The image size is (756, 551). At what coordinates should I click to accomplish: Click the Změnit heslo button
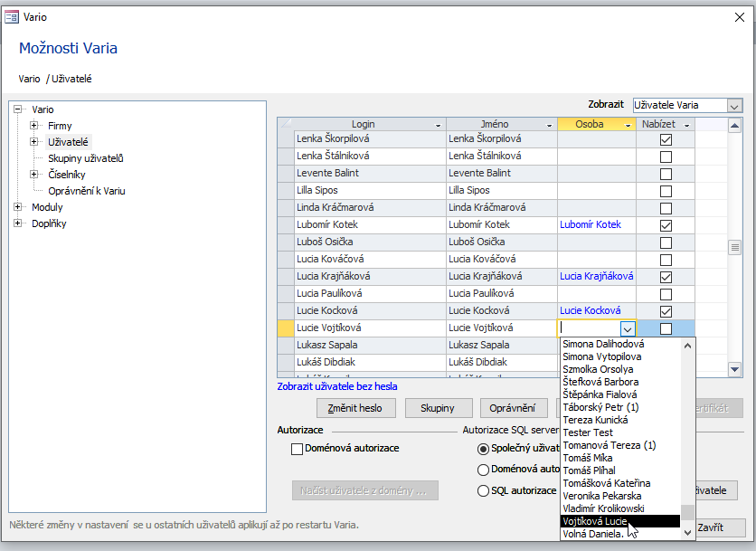[x=355, y=408]
